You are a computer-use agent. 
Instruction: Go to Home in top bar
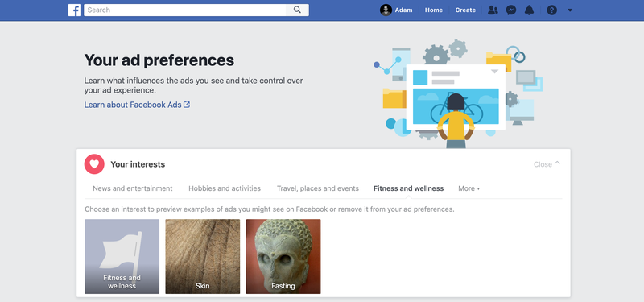434,10
